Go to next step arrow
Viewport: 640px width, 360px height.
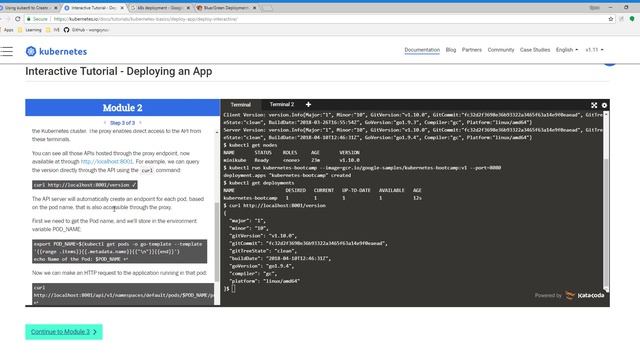(140, 123)
